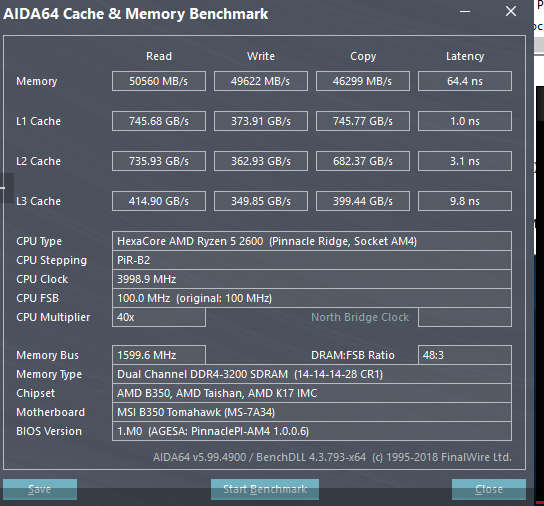Click the DRAM:FSB Ratio value 48:3

(x=465, y=355)
